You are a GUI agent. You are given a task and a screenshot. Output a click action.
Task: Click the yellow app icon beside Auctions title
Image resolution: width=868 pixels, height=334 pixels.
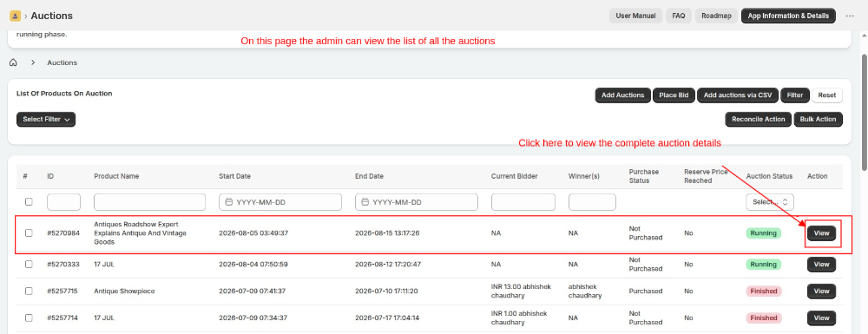click(15, 16)
